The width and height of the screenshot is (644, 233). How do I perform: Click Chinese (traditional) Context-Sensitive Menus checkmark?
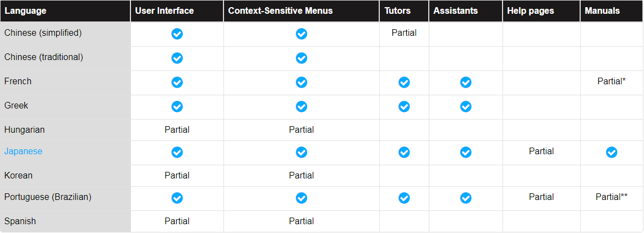pyautogui.click(x=302, y=58)
